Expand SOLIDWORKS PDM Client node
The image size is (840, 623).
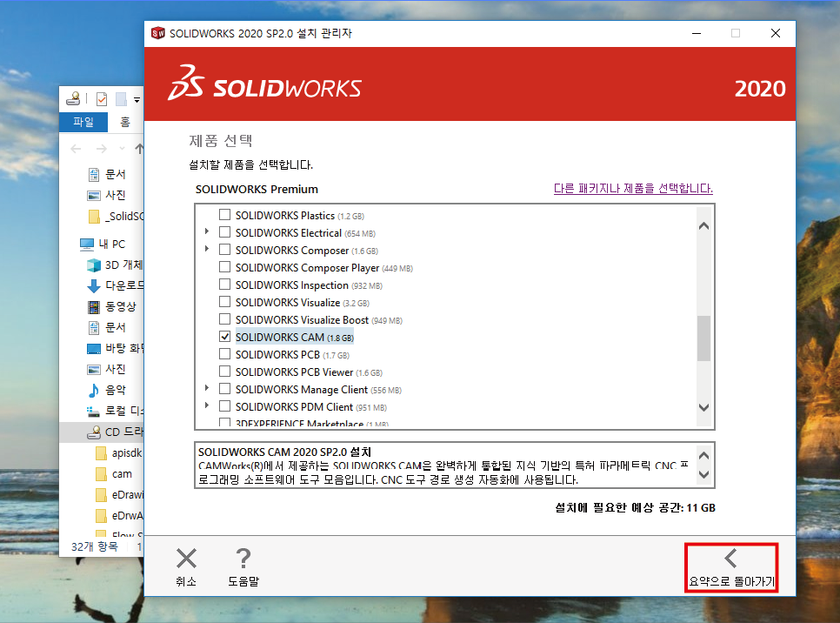[207, 405]
